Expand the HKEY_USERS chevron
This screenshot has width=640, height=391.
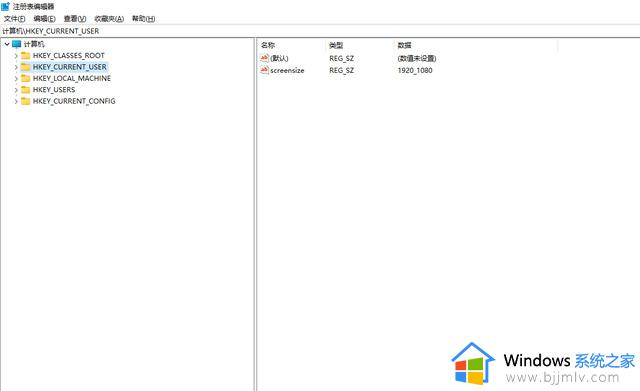(16, 90)
